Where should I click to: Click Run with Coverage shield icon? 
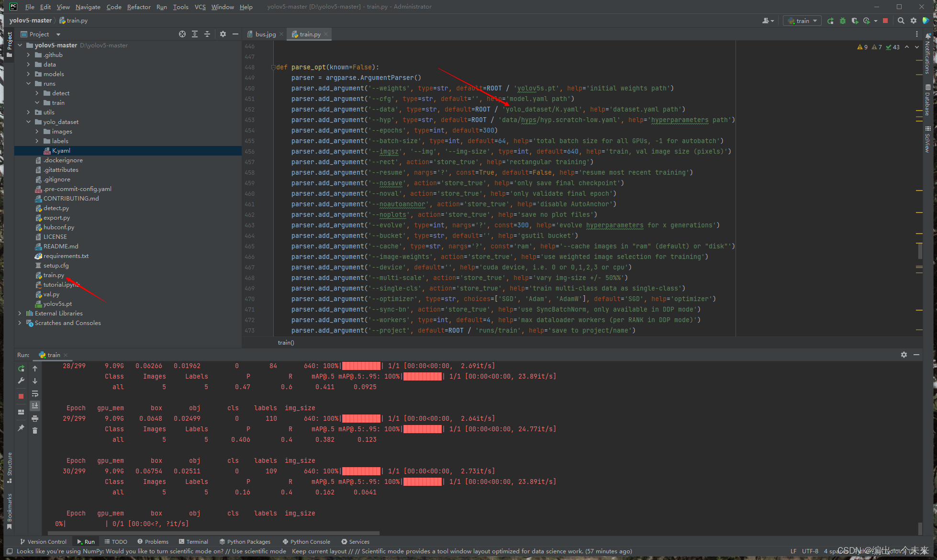854,21
